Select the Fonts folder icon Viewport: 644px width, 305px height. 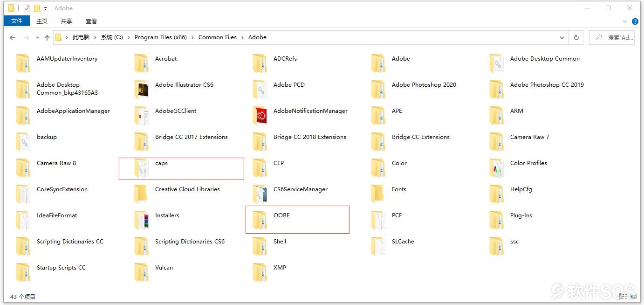(x=378, y=194)
